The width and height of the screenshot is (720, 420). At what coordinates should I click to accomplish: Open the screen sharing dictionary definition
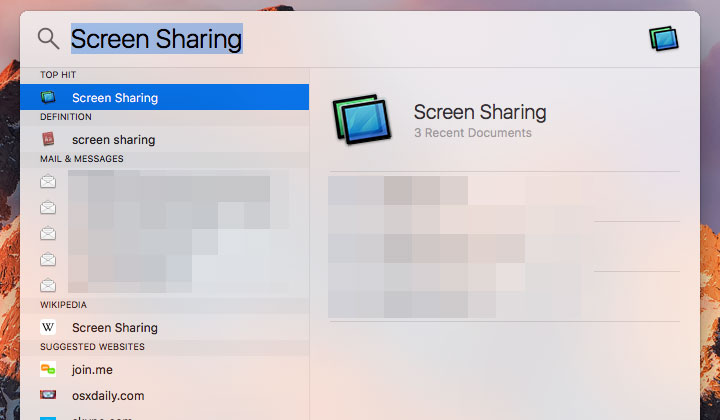(164, 139)
